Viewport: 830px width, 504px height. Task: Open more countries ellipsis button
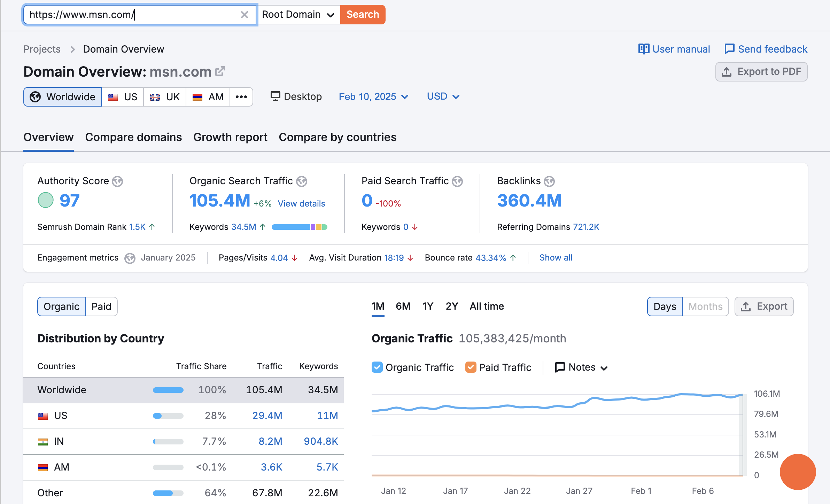click(241, 97)
